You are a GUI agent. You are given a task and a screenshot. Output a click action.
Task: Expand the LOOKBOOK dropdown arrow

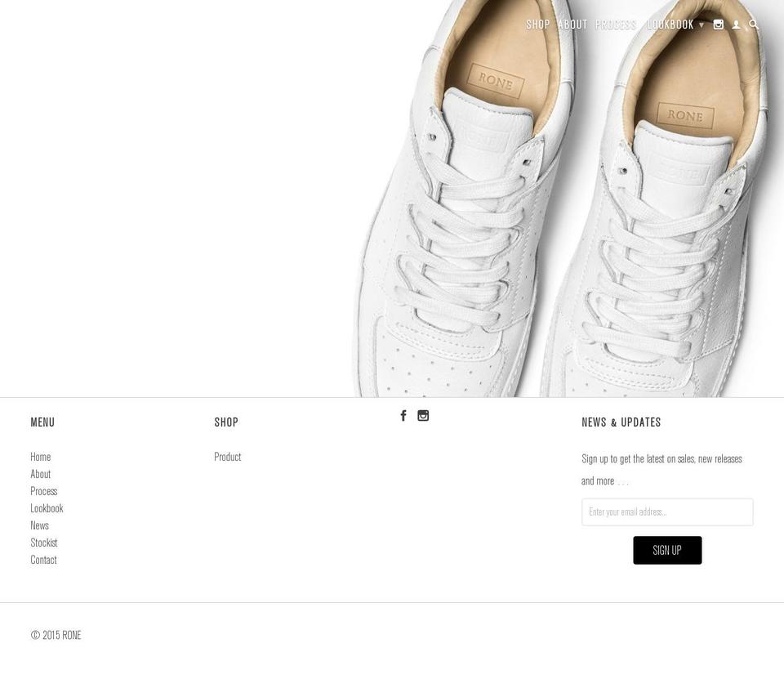pyautogui.click(x=701, y=25)
